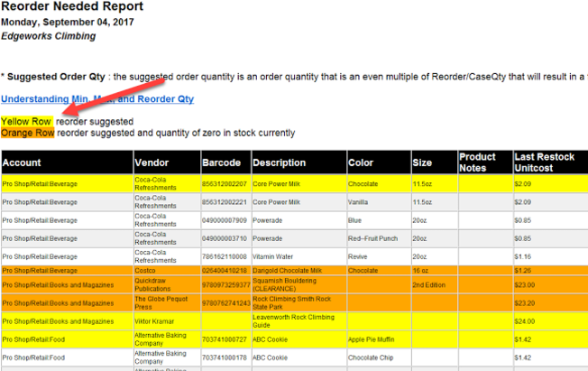Viewport: 588px width, 371px height.
Task: Click Core Power Milk in the Chocolate row
Action: pos(276,184)
